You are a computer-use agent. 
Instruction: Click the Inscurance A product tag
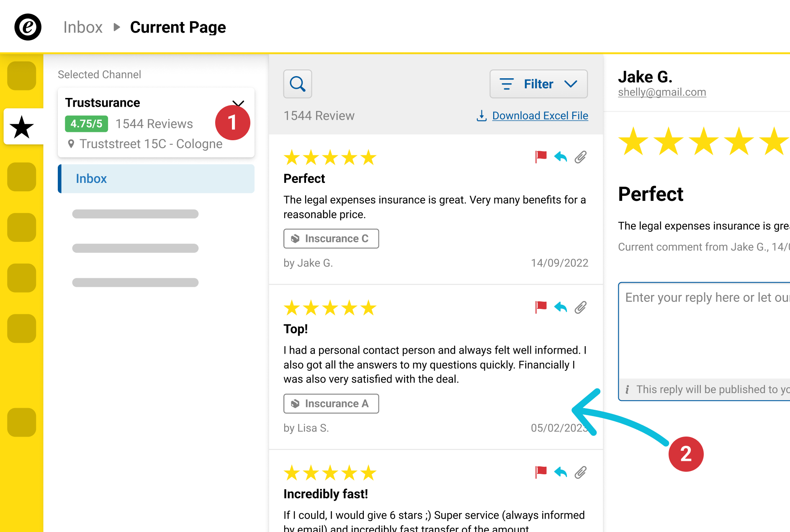331,403
